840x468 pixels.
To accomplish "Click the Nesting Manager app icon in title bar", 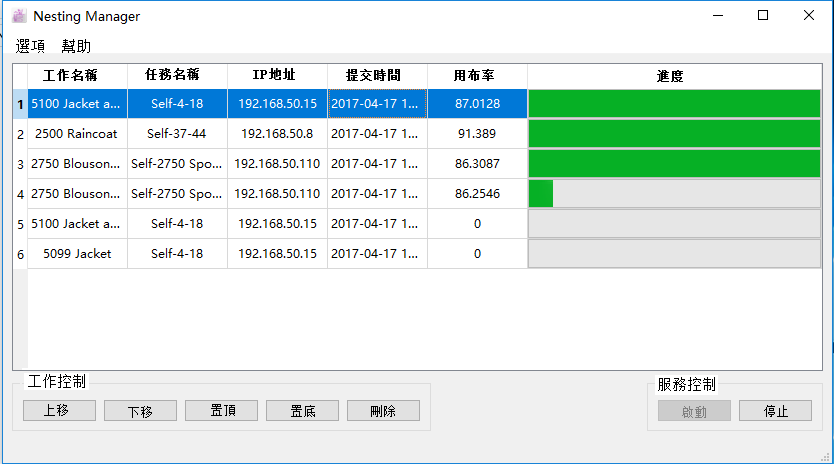I will click(x=18, y=16).
